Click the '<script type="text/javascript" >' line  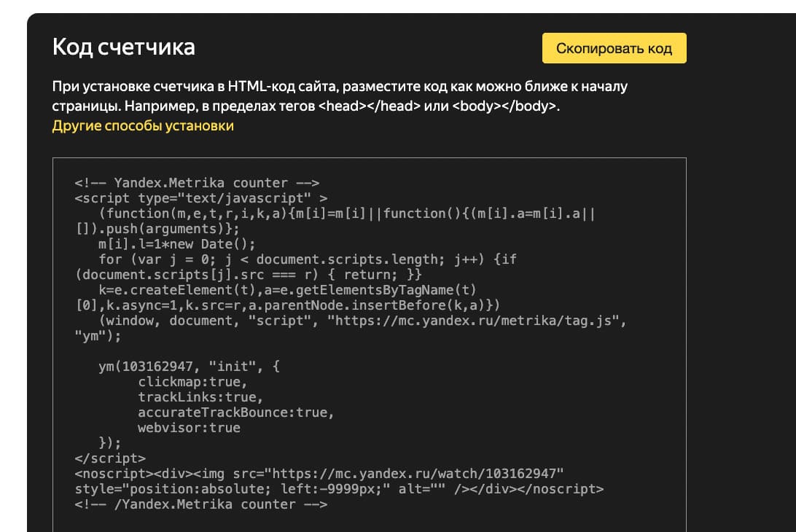[201, 198]
